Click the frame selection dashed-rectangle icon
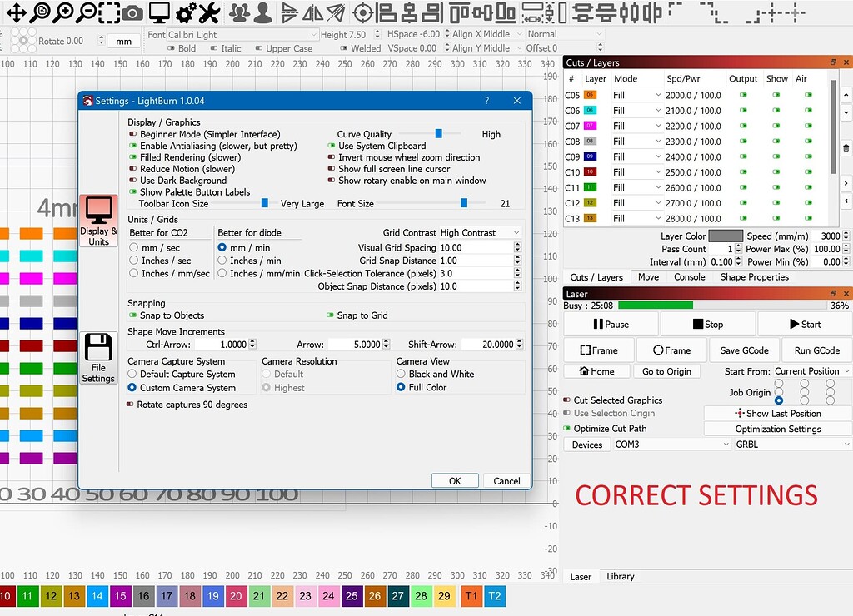 [109, 12]
